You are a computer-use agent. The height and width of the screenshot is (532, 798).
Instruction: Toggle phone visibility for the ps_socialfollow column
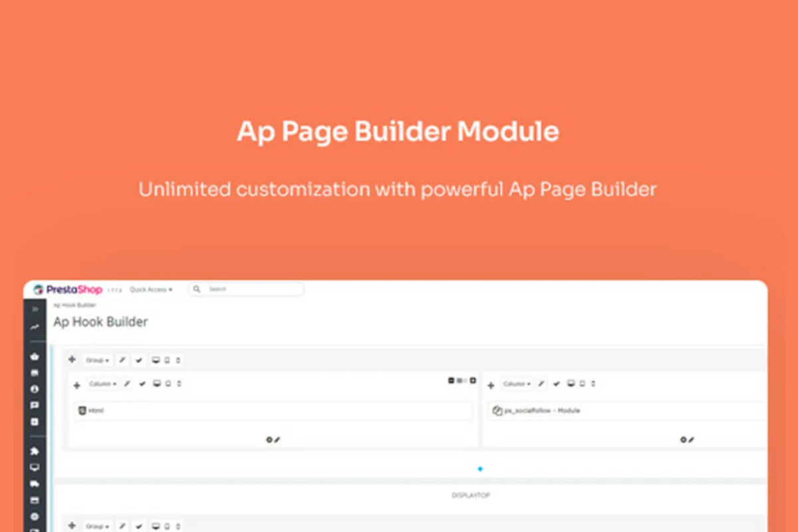pyautogui.click(x=593, y=384)
